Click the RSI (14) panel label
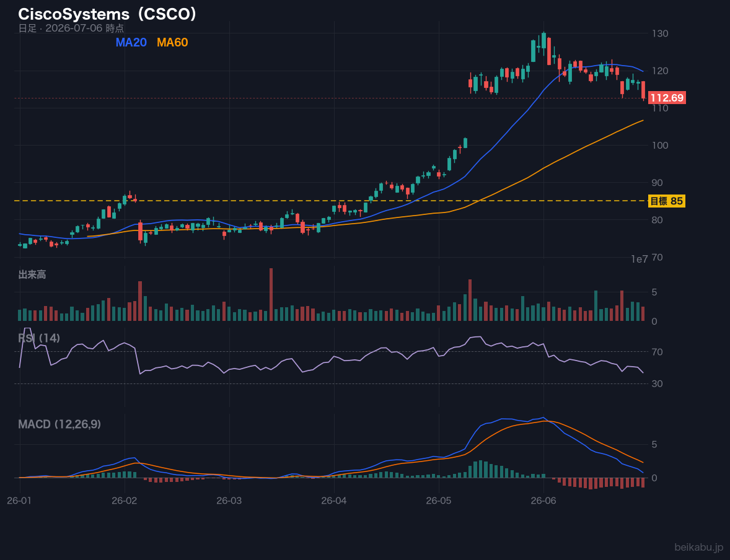 tap(39, 338)
